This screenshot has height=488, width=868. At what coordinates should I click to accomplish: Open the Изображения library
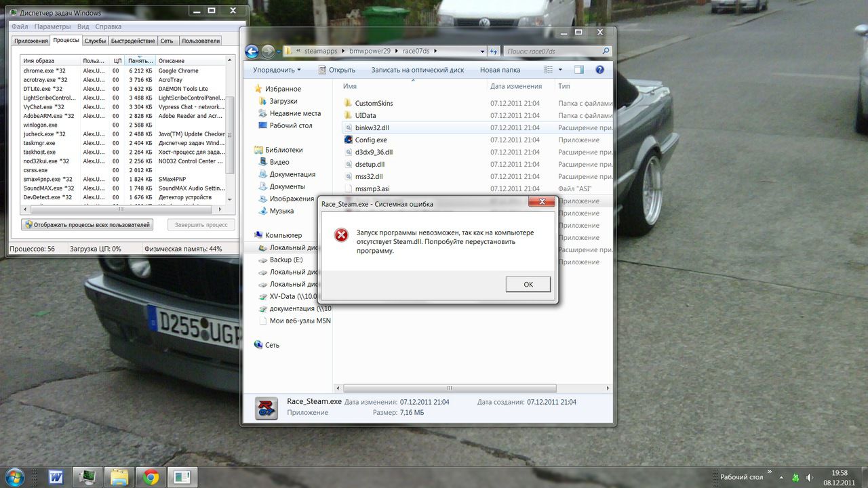click(x=292, y=199)
